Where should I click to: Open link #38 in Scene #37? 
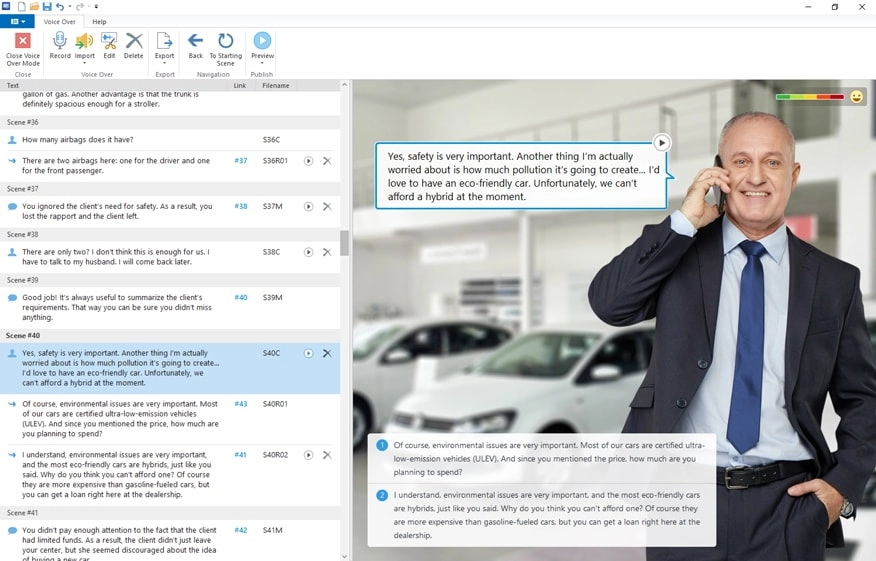pyautogui.click(x=241, y=207)
